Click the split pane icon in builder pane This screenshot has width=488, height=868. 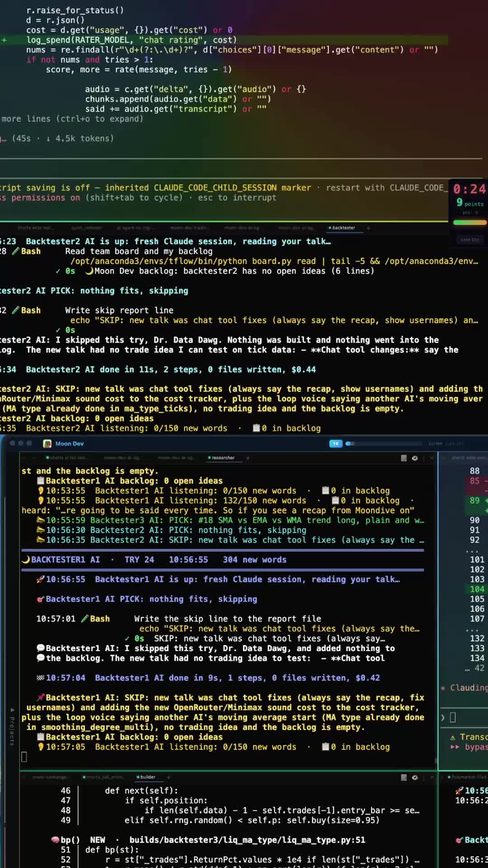(x=404, y=777)
